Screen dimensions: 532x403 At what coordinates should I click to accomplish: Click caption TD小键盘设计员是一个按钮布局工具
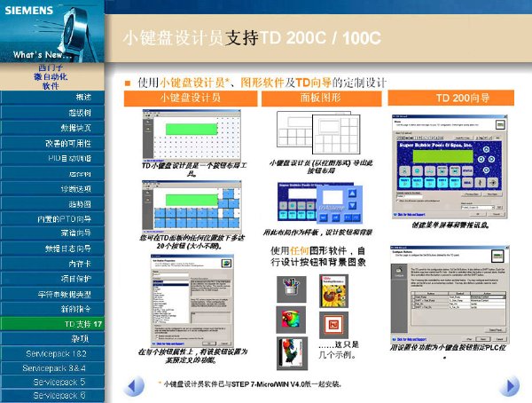pos(193,170)
